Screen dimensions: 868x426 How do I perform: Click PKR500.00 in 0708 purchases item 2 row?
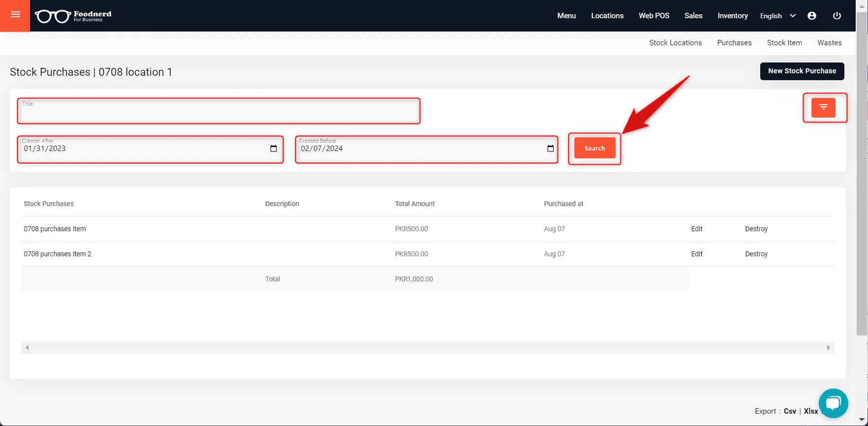click(411, 254)
